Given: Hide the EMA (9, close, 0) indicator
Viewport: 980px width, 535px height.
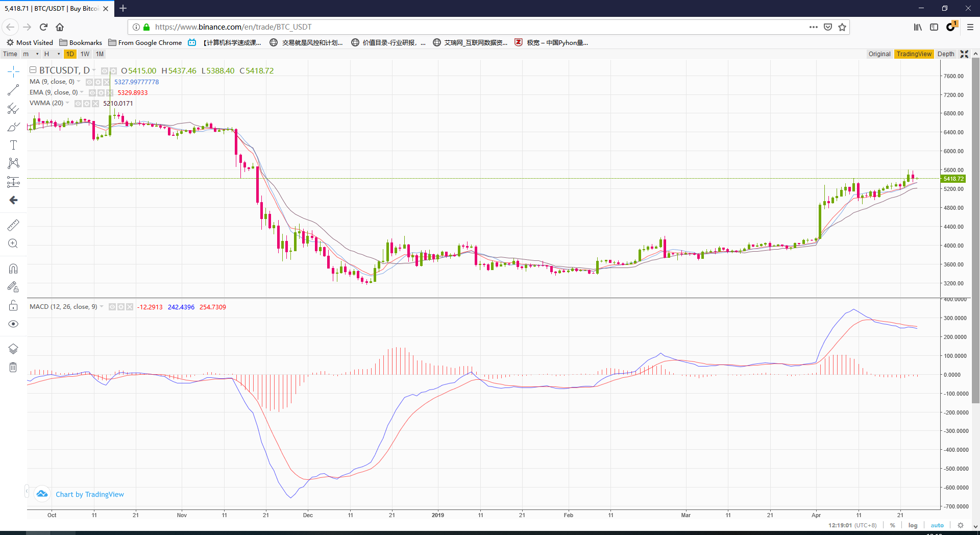Looking at the screenshot, I should click(92, 93).
